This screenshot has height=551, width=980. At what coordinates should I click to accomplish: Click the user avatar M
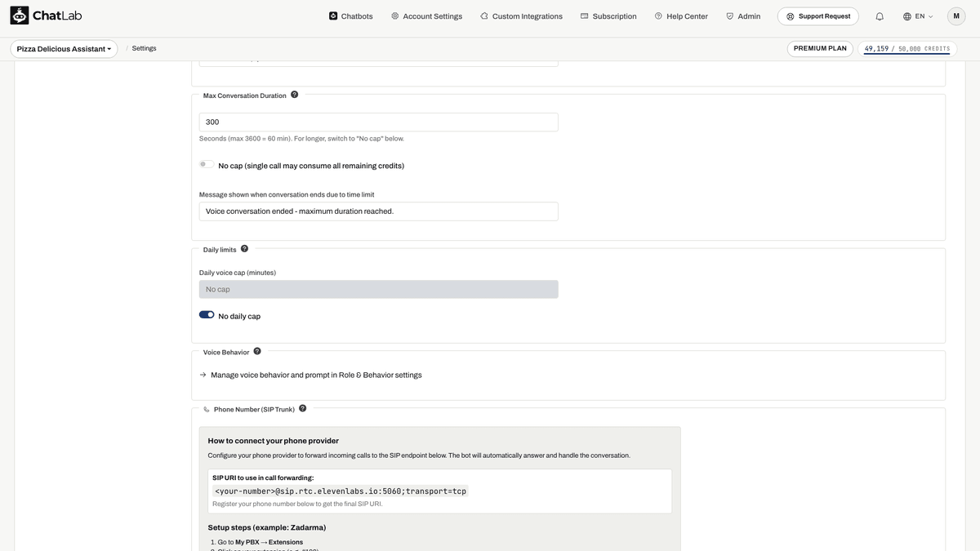(956, 16)
